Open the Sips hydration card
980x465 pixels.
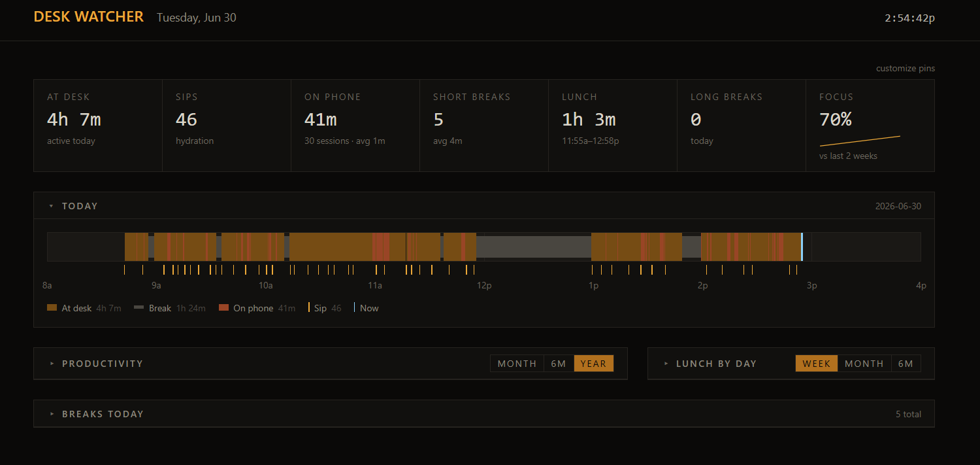(227, 126)
